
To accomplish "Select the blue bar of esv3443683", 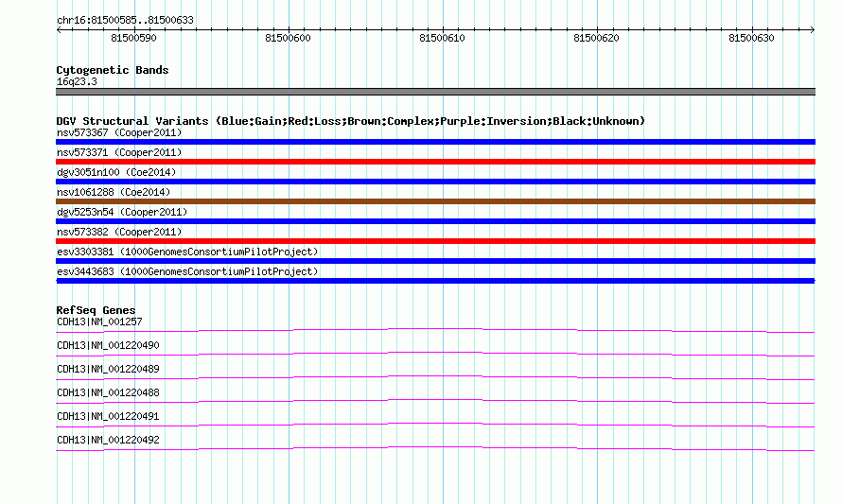I will tap(435, 281).
